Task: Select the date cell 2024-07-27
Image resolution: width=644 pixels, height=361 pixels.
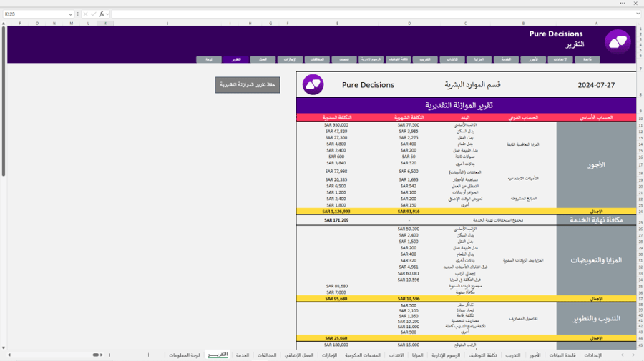Action: coord(596,85)
